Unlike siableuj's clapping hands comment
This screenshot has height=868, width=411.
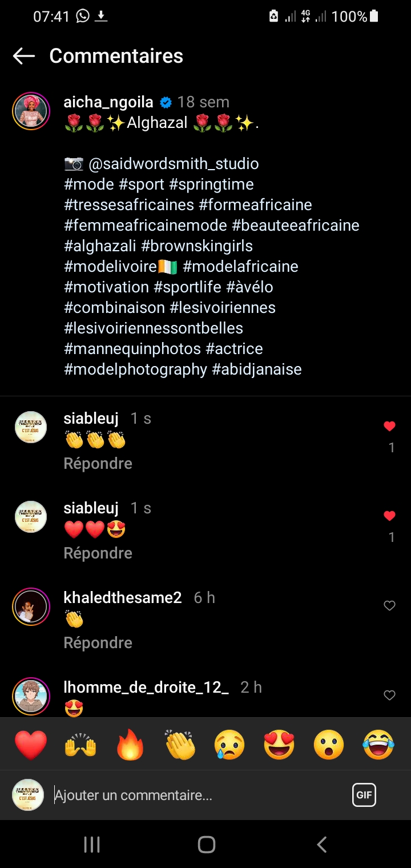[x=389, y=426]
